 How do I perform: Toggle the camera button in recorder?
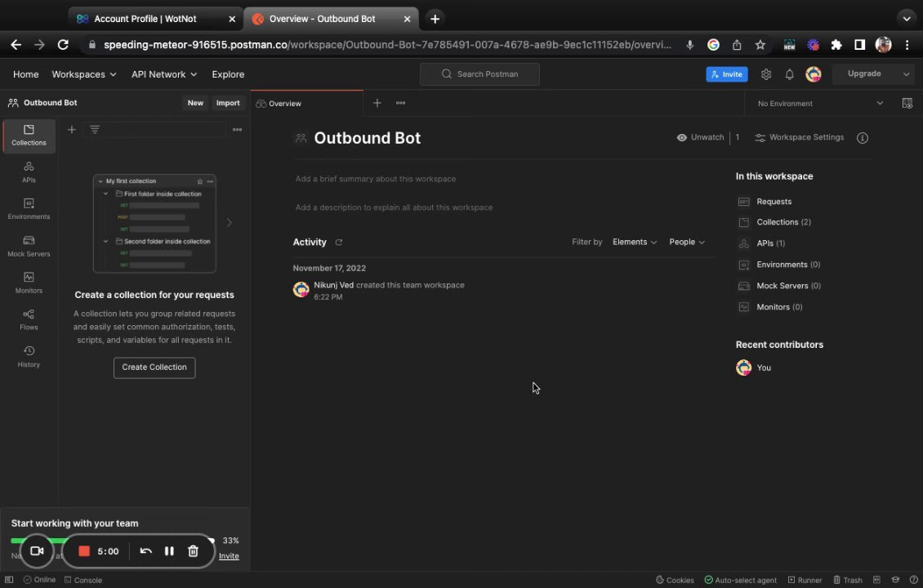point(37,551)
